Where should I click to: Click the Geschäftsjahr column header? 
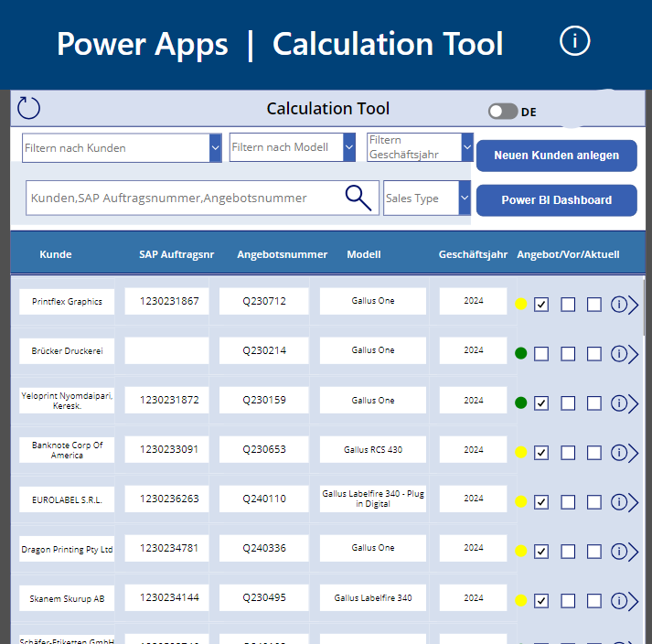[473, 254]
